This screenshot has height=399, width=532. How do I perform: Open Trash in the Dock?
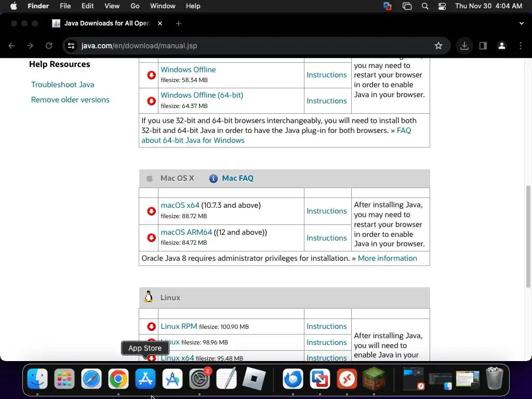495,378
